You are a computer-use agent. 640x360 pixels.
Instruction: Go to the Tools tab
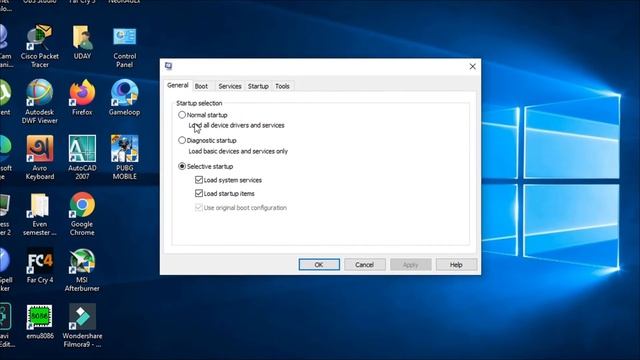pos(282,86)
